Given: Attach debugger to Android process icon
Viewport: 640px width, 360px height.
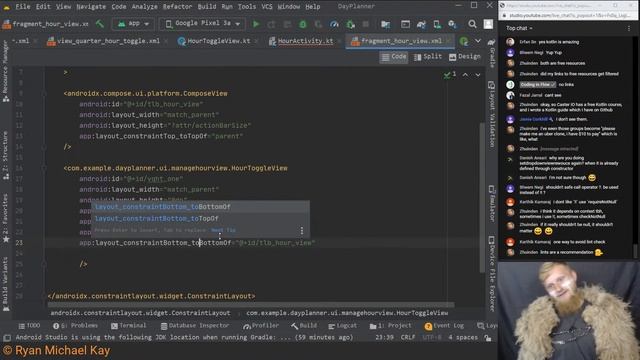Looking at the screenshot, I should (350, 24).
